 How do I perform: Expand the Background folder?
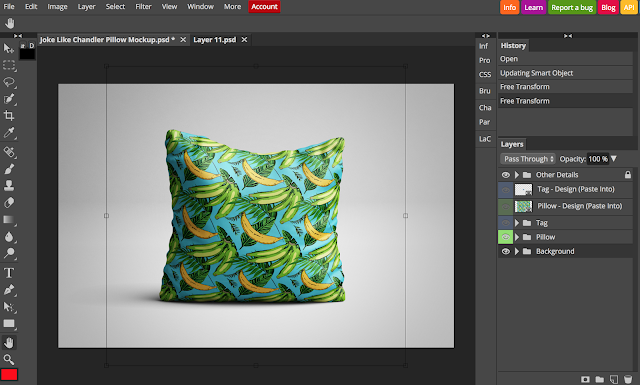(517, 251)
